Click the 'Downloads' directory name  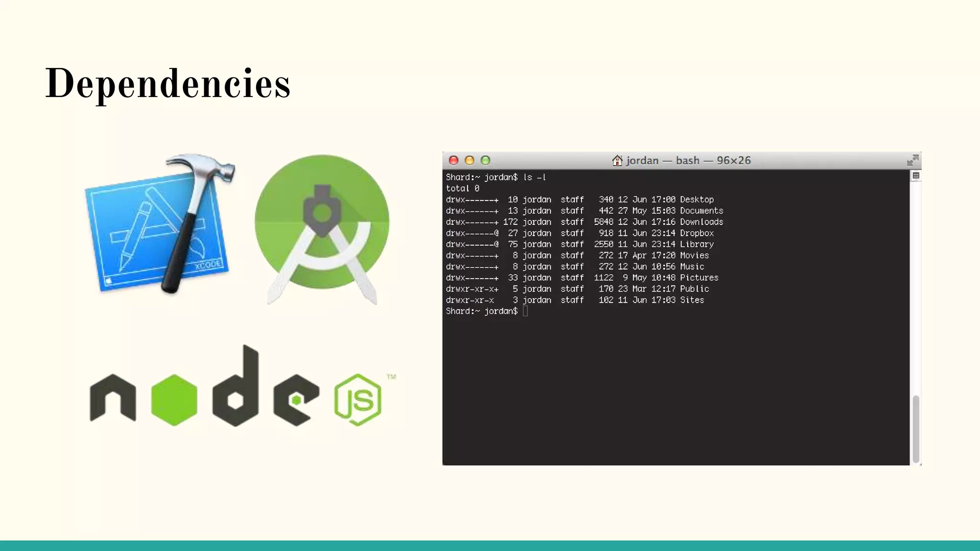point(702,222)
